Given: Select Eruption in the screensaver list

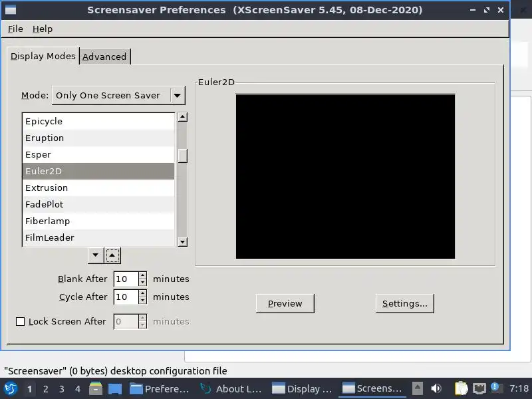Looking at the screenshot, I should (x=98, y=138).
